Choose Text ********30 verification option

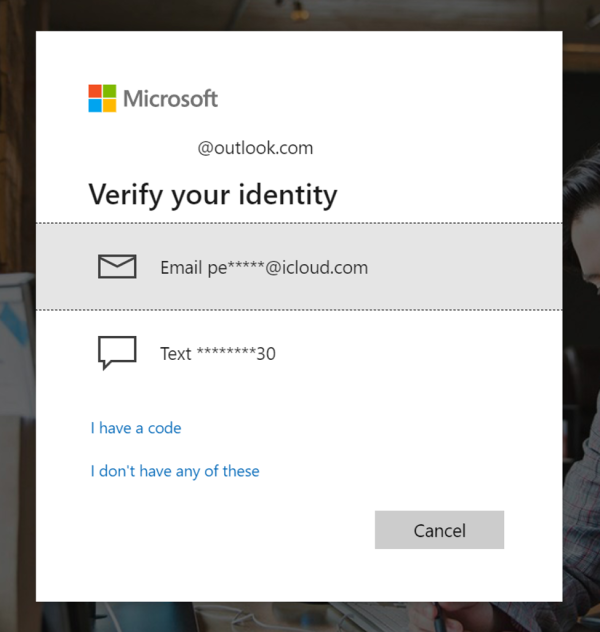pyautogui.click(x=299, y=353)
